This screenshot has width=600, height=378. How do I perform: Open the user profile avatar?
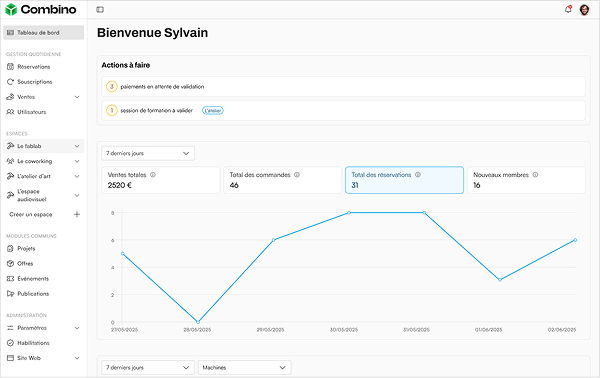coord(584,10)
